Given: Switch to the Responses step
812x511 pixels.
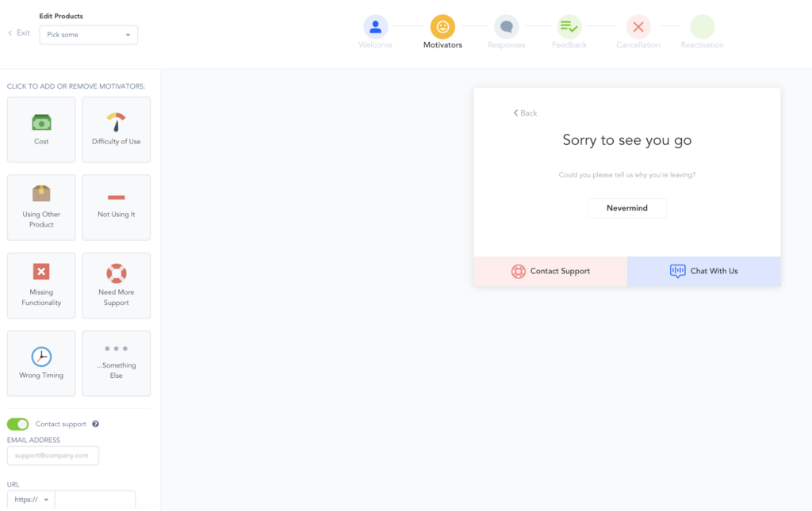Looking at the screenshot, I should pyautogui.click(x=506, y=28).
